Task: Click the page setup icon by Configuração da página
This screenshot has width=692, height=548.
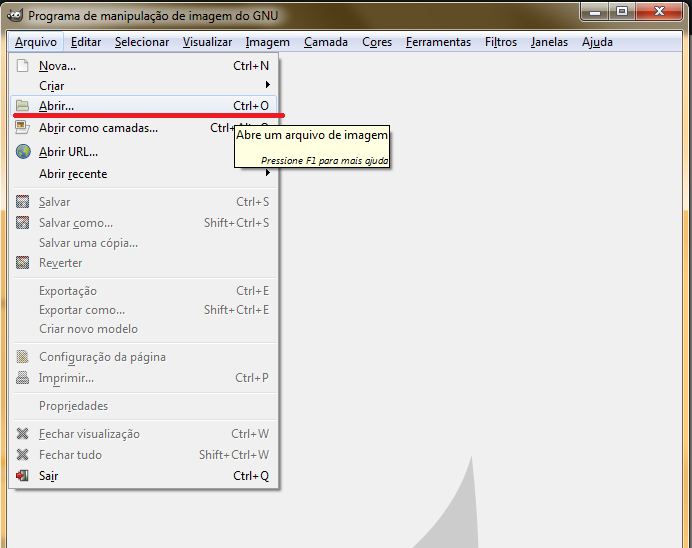Action: pyautogui.click(x=23, y=357)
